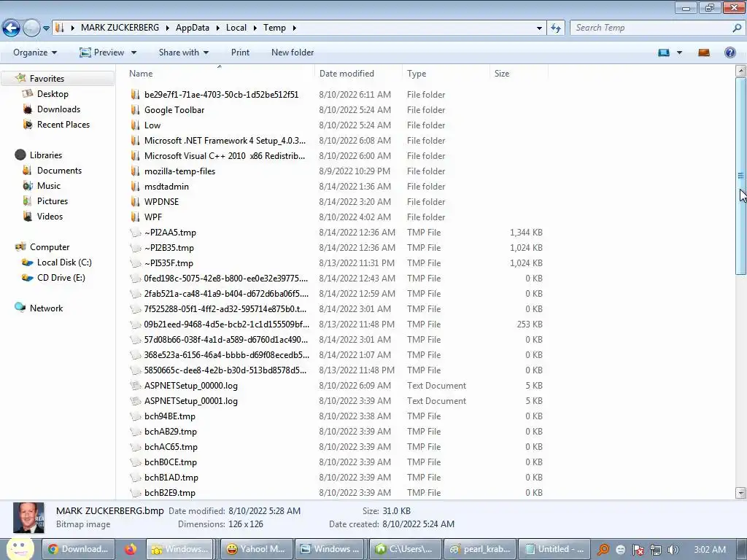Screen dimensions: 747x560
Task: Click into the Search Temp box
Action: 650,28
